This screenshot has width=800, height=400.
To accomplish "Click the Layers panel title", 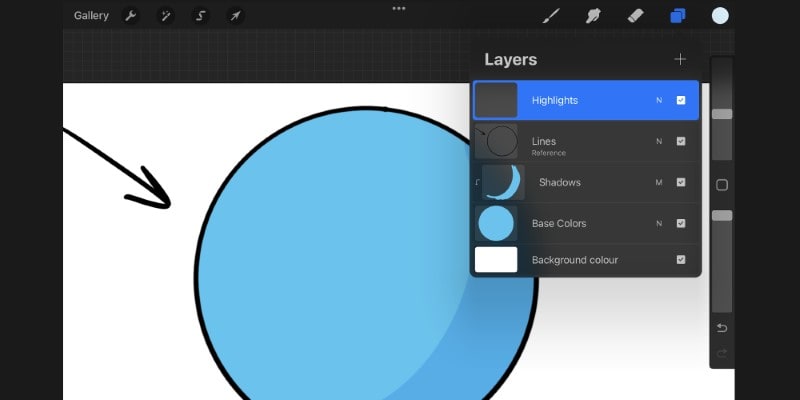I will 511,60.
